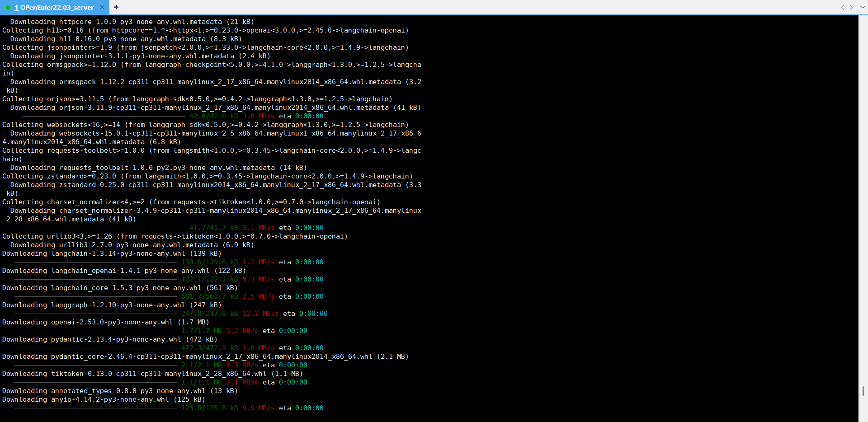The image size is (868, 422).
Task: Click the 'Downloading langchain_core-1.5.3' line
Action: (120, 288)
